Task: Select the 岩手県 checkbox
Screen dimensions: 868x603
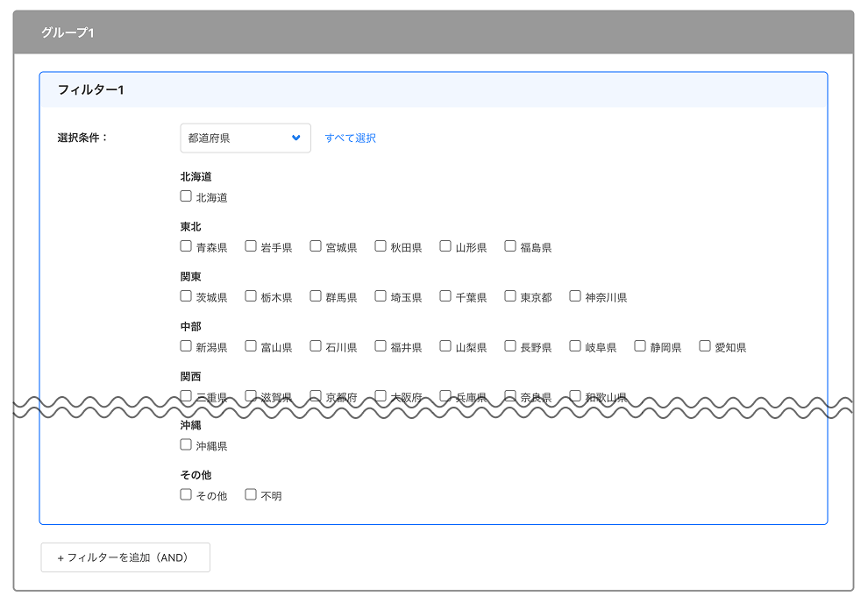Action: pyautogui.click(x=251, y=246)
